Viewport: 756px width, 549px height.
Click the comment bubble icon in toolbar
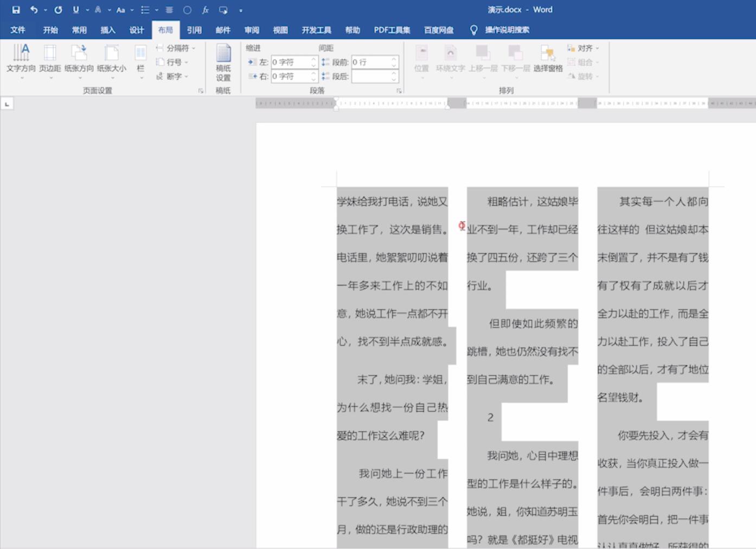(223, 10)
